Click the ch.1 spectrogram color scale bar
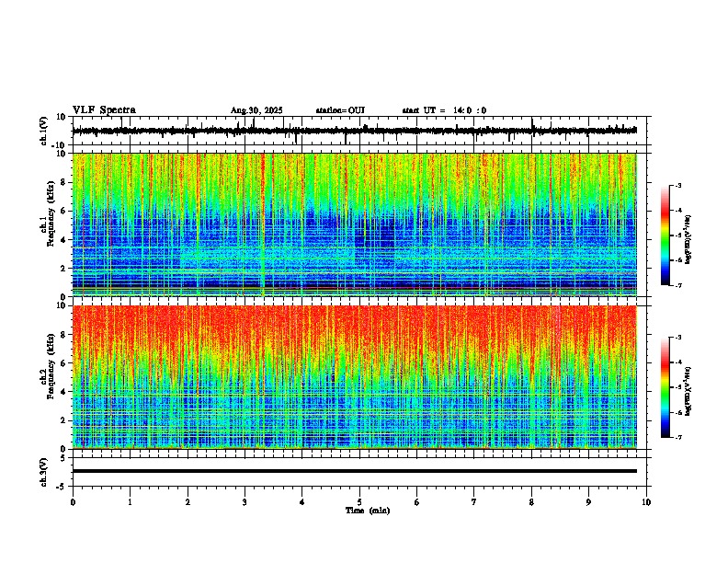Screen dimensions: 728x563 665,236
